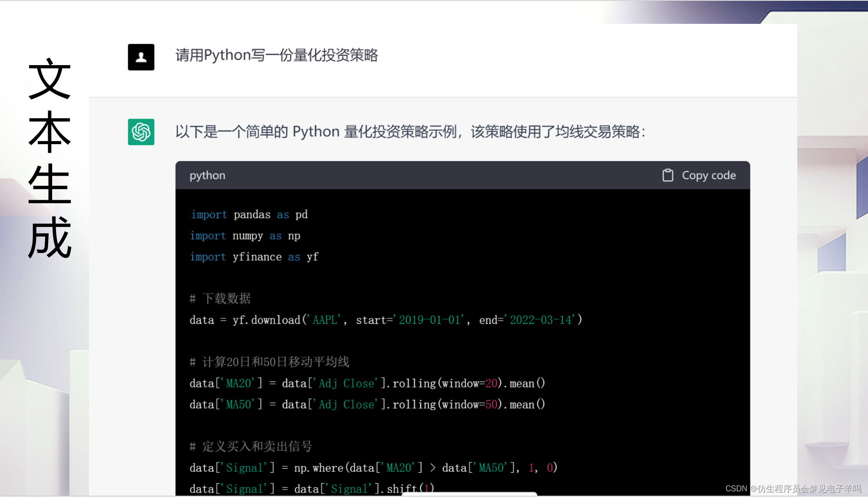Image resolution: width=868 pixels, height=497 pixels.
Task: Click the ChatGPT logo icon
Action: (x=141, y=132)
